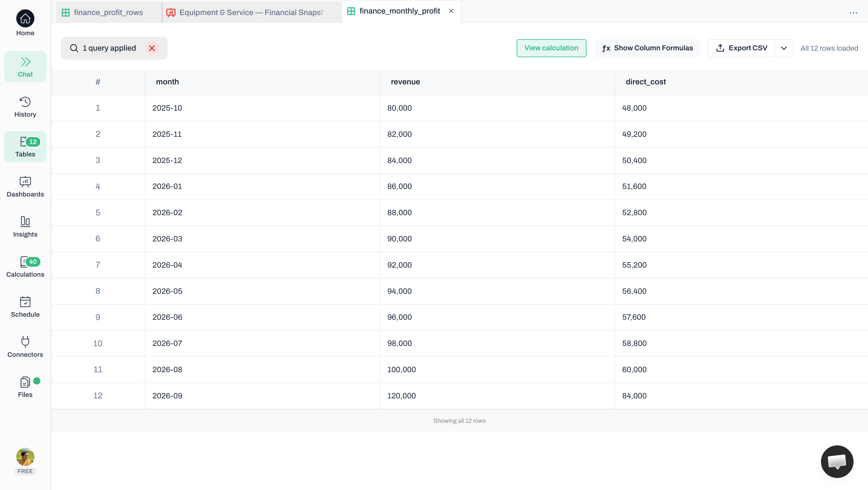
Task: Click the 1 query applied label
Action: click(x=109, y=48)
